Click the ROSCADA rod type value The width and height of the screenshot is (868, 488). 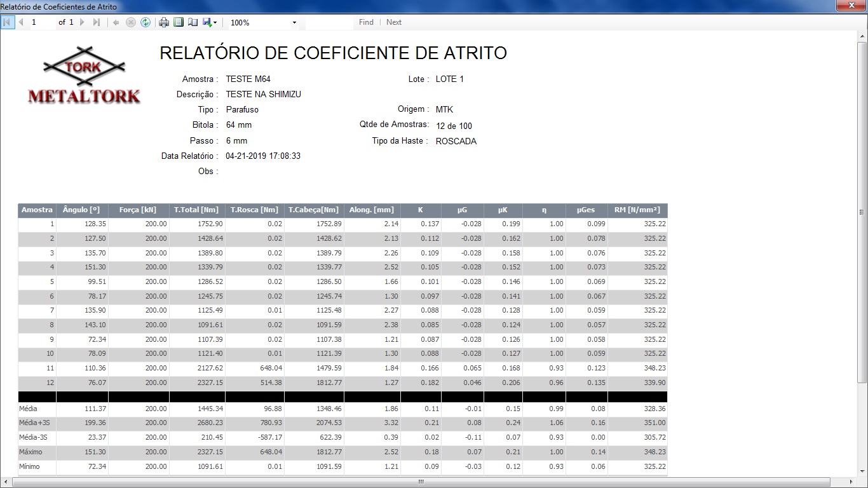click(456, 141)
